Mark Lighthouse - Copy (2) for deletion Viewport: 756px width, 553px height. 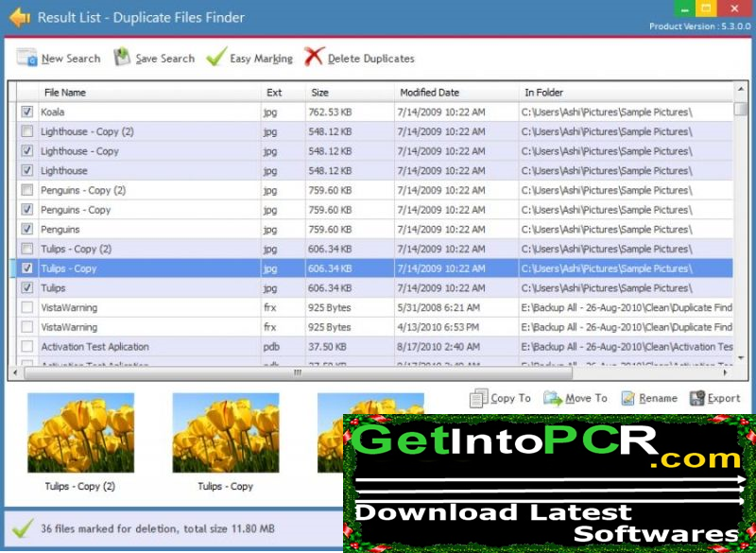pyautogui.click(x=27, y=131)
